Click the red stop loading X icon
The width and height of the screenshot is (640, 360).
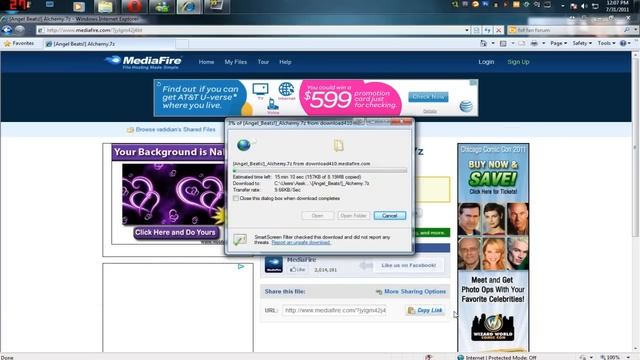[498, 30]
